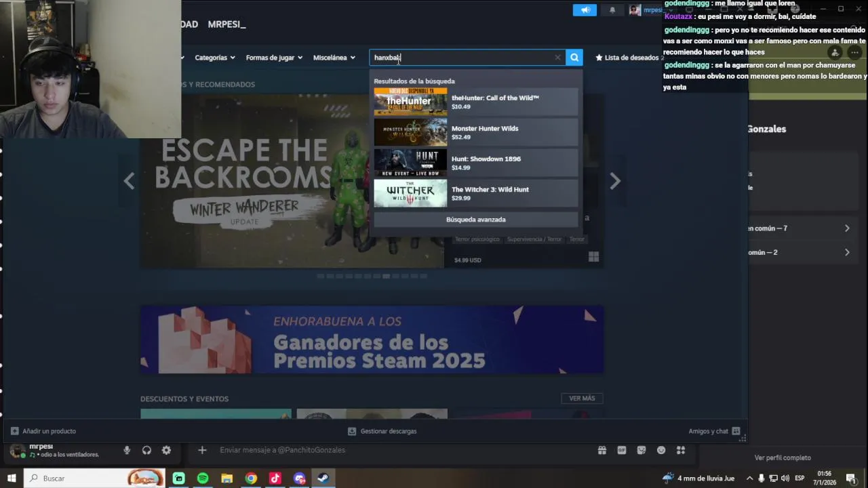The width and height of the screenshot is (868, 488).
Task: Open the Windows Start menu
Action: coord(12,478)
